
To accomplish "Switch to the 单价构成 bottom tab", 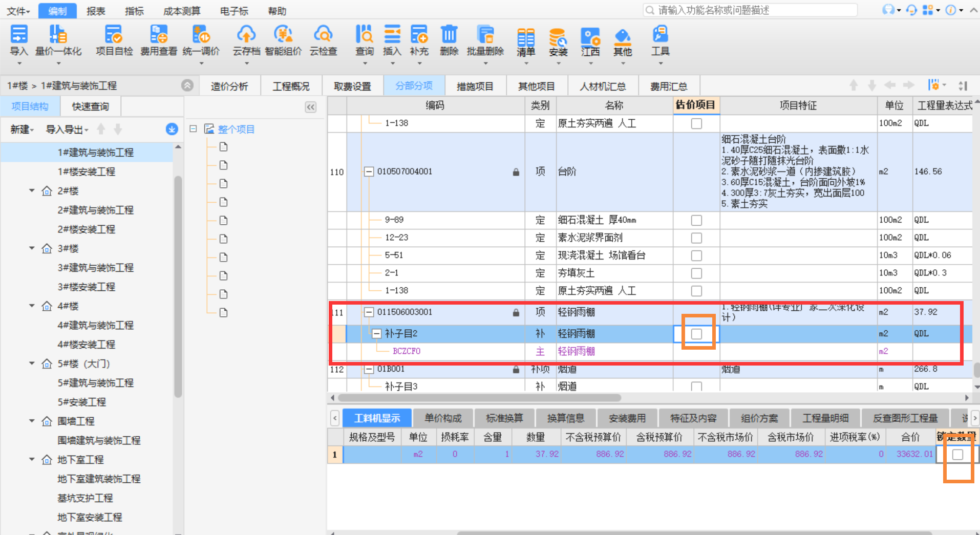I will coord(443,418).
